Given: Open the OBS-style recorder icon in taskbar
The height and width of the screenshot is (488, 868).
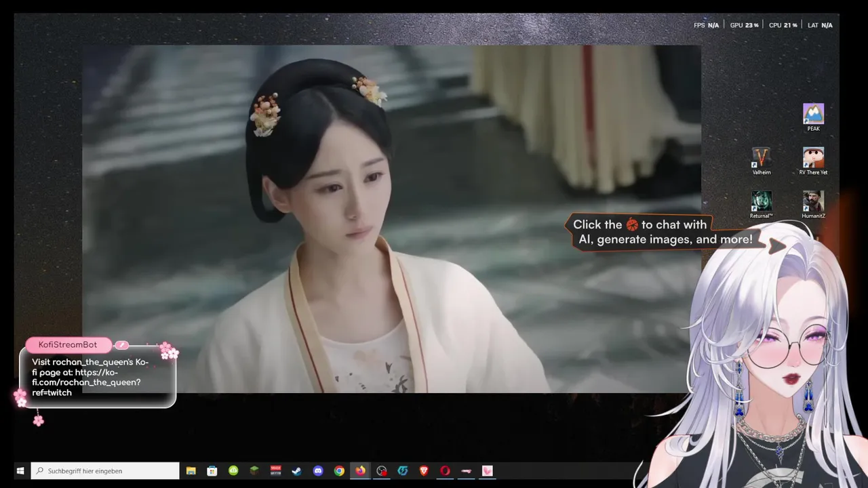Looking at the screenshot, I should tap(382, 470).
